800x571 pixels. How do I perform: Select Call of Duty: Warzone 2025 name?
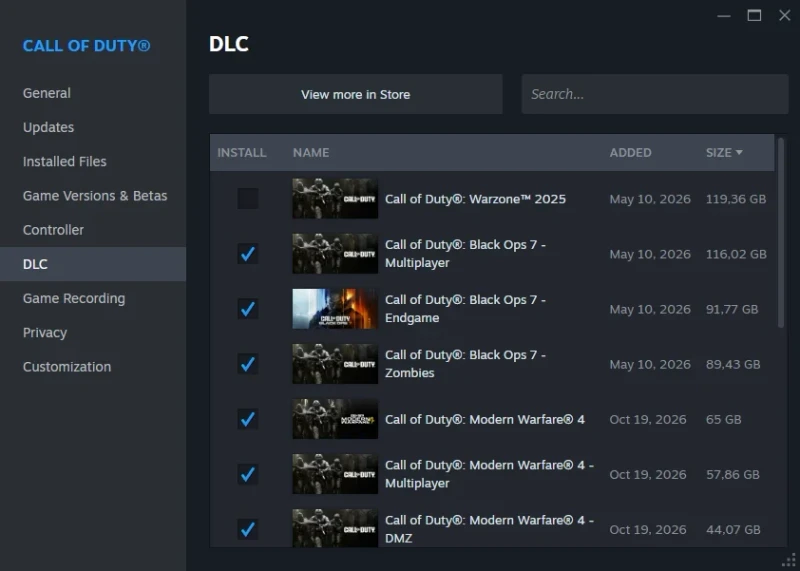point(475,199)
